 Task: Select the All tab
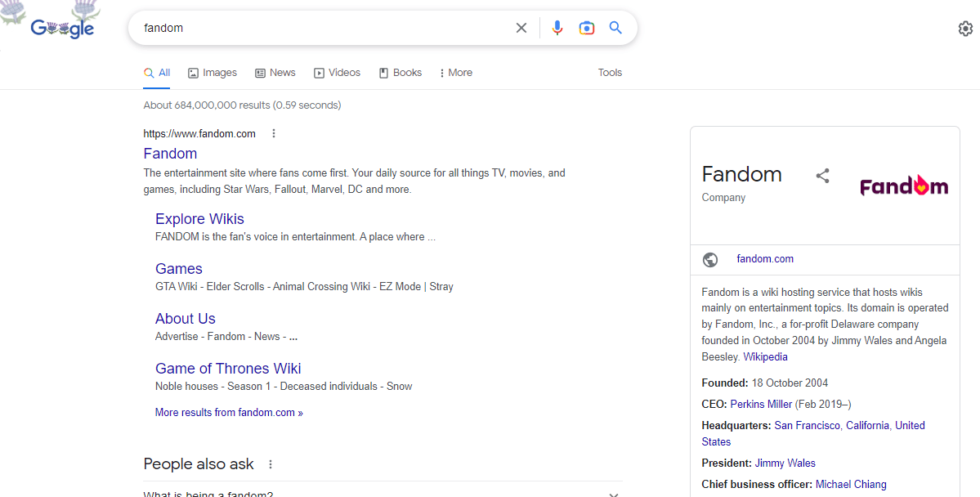pyautogui.click(x=157, y=73)
